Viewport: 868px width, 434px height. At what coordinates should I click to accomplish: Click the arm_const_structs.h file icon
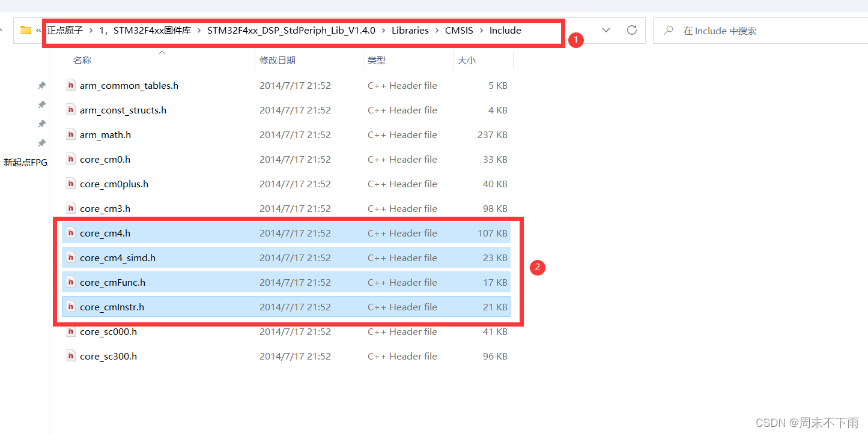click(71, 110)
